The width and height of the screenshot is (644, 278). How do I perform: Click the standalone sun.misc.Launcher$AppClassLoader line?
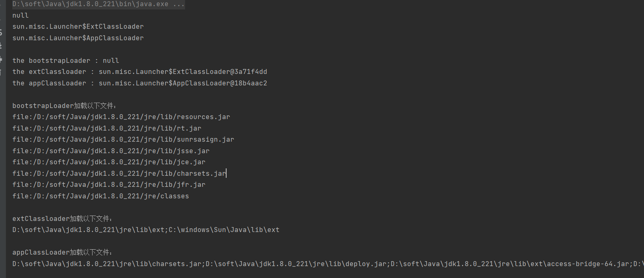78,38
